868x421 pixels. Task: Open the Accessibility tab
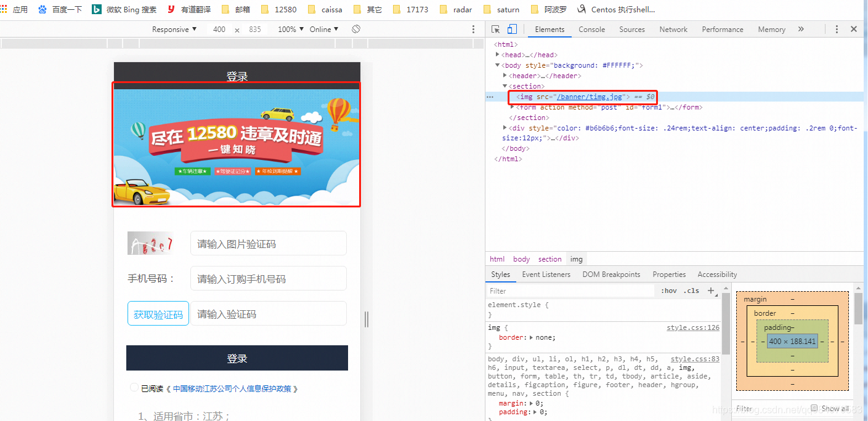717,275
